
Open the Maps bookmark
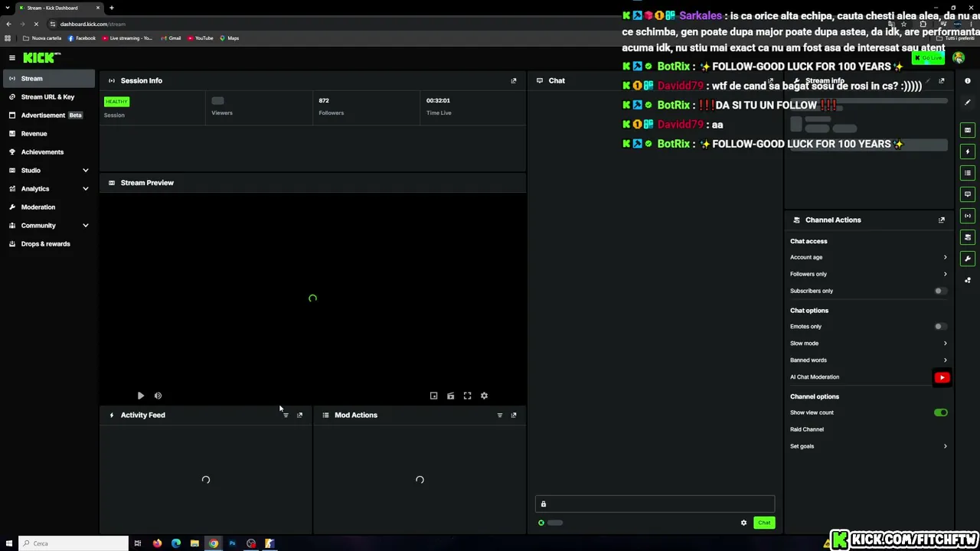pyautogui.click(x=230, y=38)
